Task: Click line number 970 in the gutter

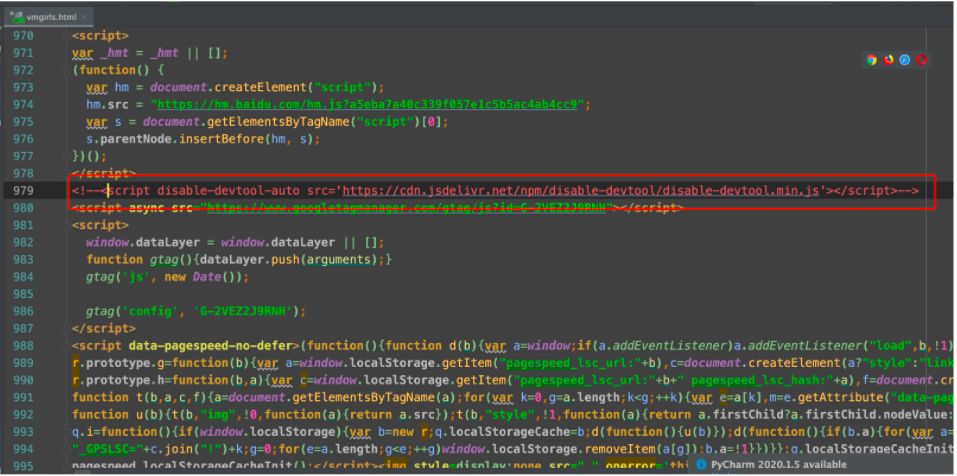Action: coord(23,35)
